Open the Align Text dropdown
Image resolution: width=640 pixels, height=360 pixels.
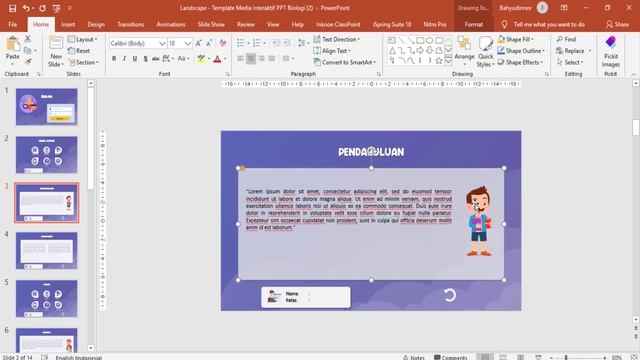332,51
